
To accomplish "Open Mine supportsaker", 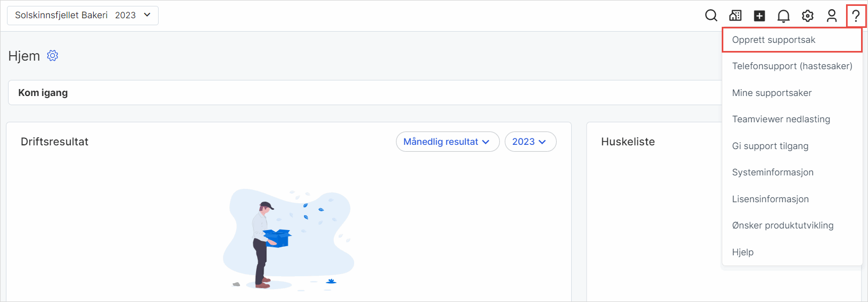I will pos(772,93).
